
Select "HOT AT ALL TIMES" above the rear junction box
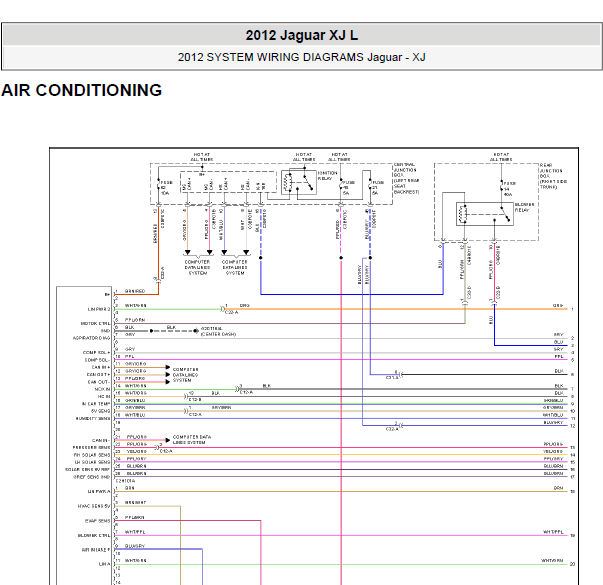pyautogui.click(x=501, y=157)
